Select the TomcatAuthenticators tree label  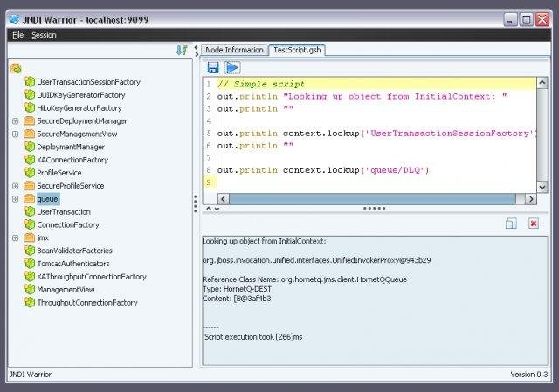73,264
